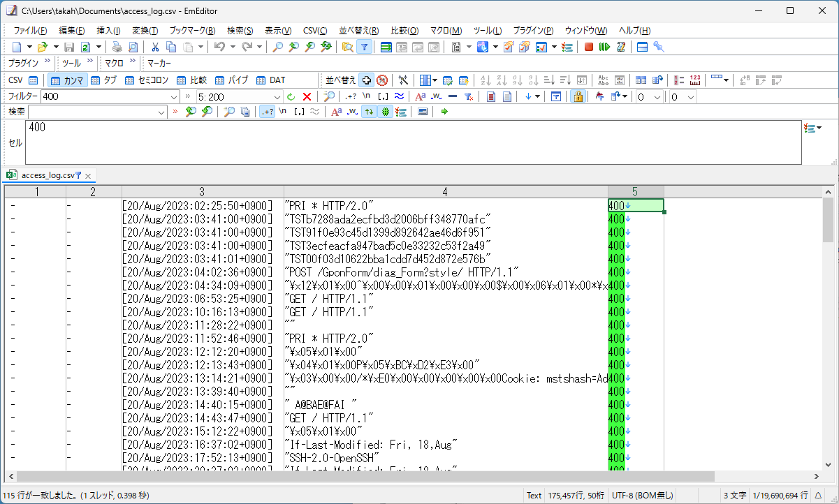This screenshot has width=839, height=504.
Task: Open the 並べ替え(R) menu
Action: pyautogui.click(x=359, y=31)
